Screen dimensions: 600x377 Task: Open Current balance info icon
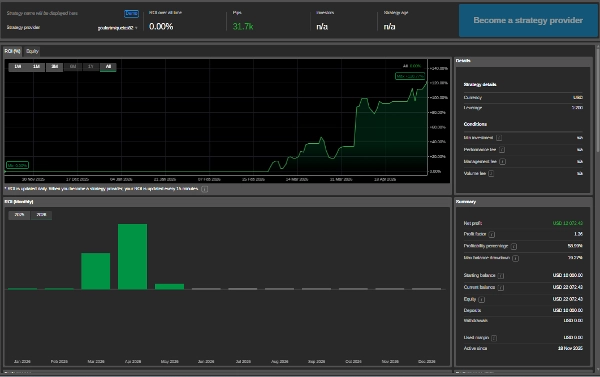pyautogui.click(x=501, y=287)
